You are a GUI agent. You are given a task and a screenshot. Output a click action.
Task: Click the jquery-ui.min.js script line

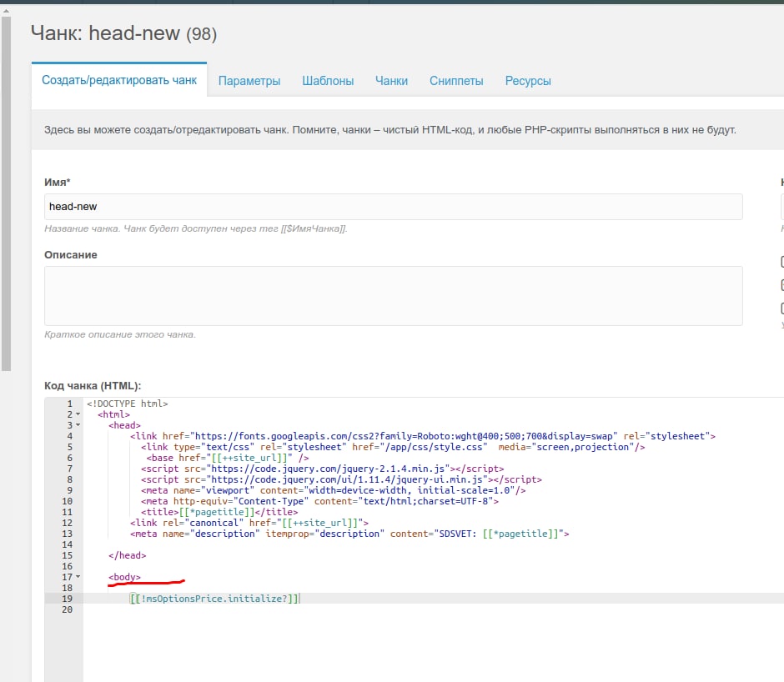coord(341,479)
